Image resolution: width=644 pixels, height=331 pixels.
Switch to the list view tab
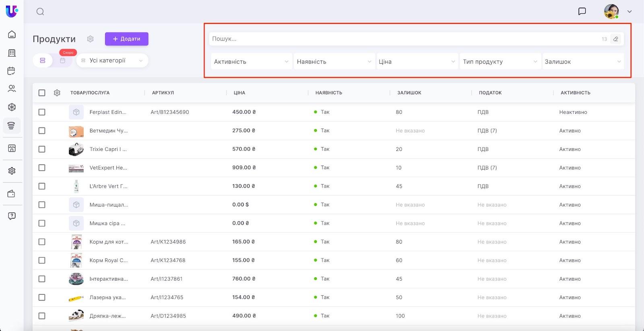[43, 60]
